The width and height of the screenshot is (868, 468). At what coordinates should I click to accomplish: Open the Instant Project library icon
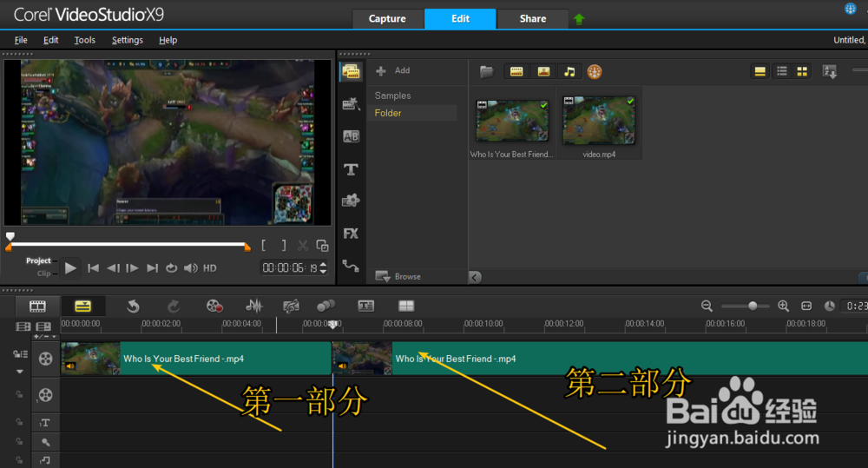pos(351,103)
